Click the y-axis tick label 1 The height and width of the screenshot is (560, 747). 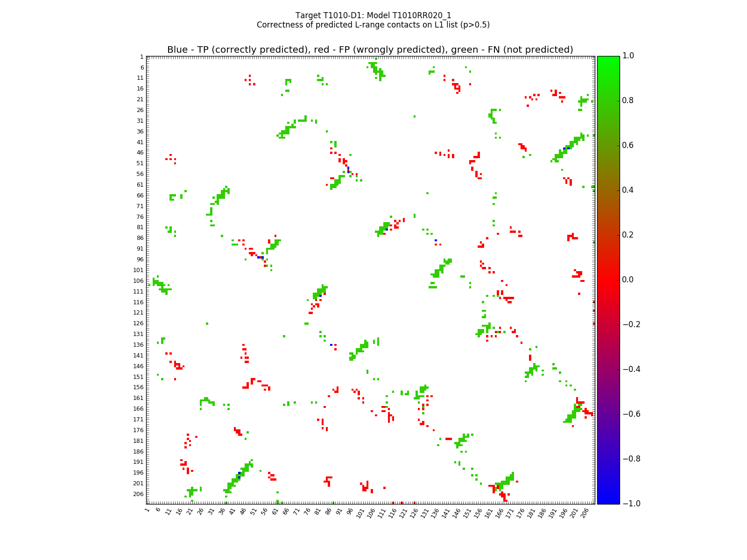(x=141, y=57)
